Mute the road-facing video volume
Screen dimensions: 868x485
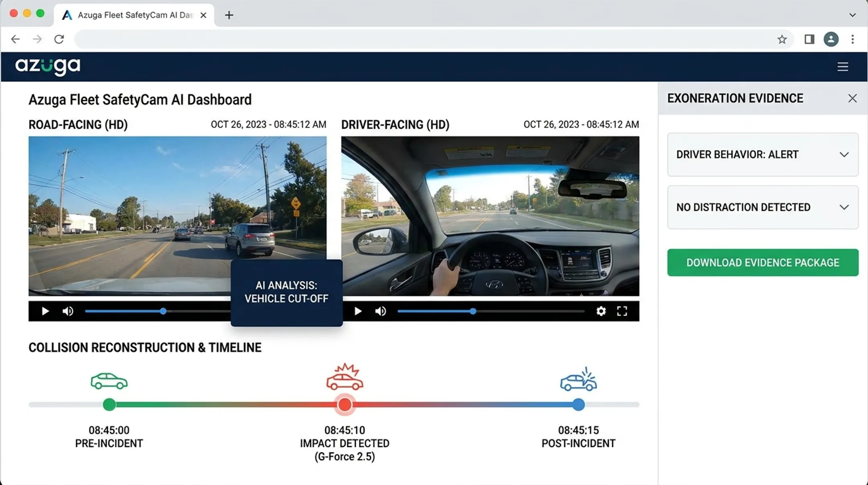click(x=68, y=311)
